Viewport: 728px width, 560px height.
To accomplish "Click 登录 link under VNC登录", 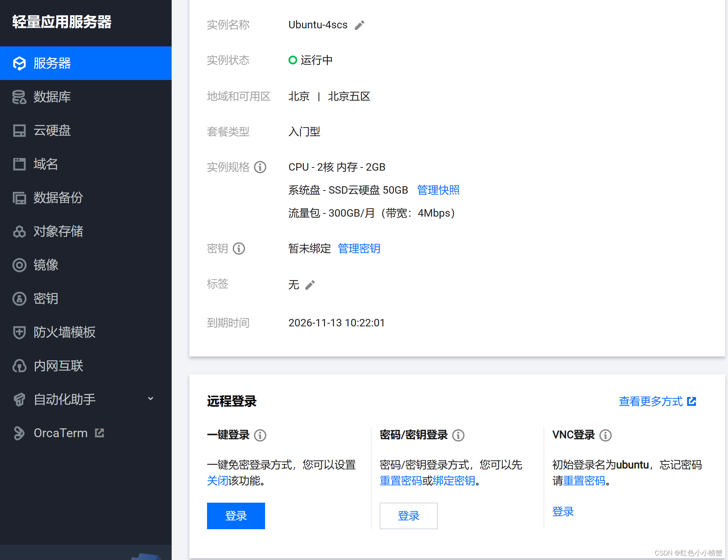I will point(563,512).
